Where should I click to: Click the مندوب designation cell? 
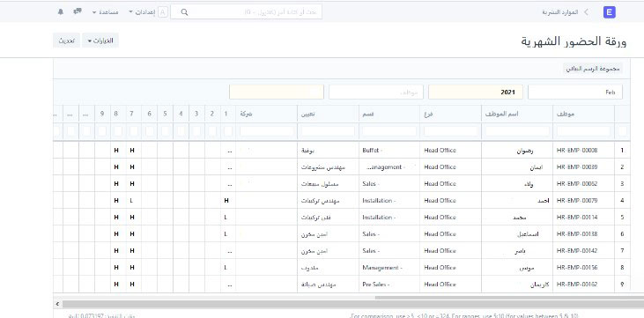point(328,268)
